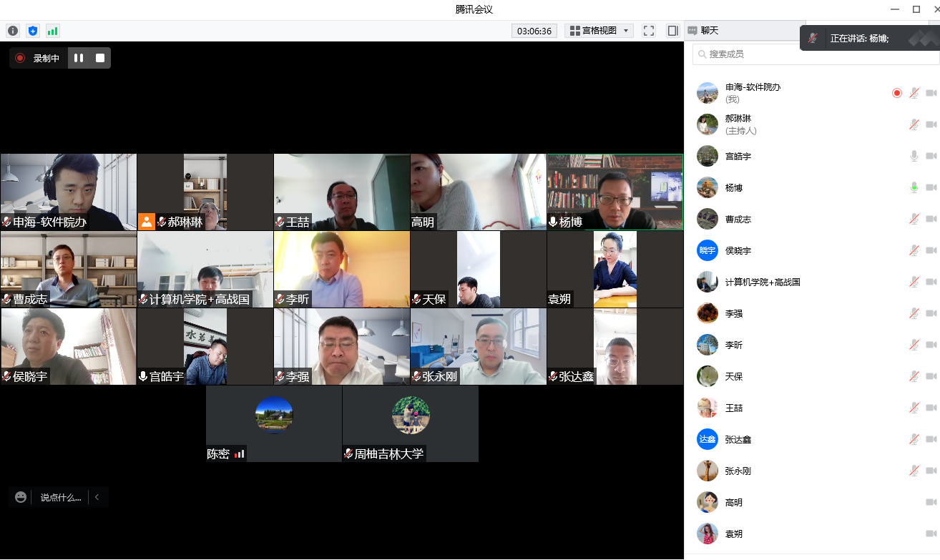
Task: Open the 宫格视图 view dropdown
Action: coord(599,31)
